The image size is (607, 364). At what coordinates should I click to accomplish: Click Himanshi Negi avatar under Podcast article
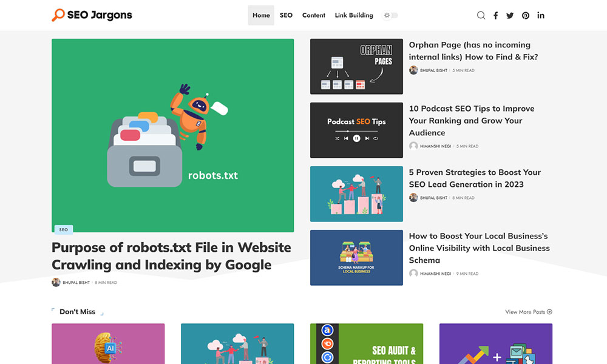[413, 146]
